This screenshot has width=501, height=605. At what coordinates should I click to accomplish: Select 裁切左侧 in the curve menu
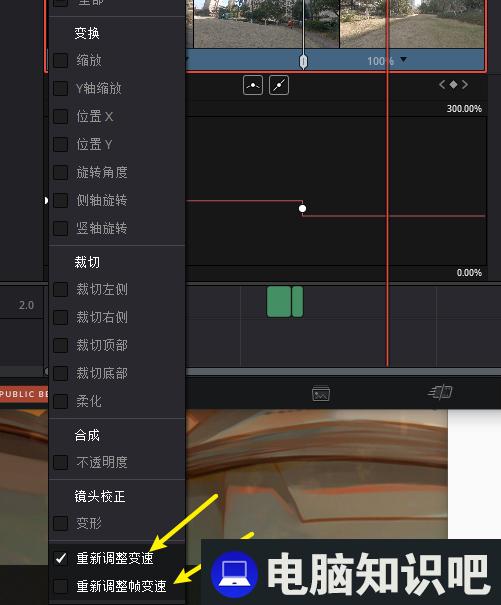coord(102,289)
